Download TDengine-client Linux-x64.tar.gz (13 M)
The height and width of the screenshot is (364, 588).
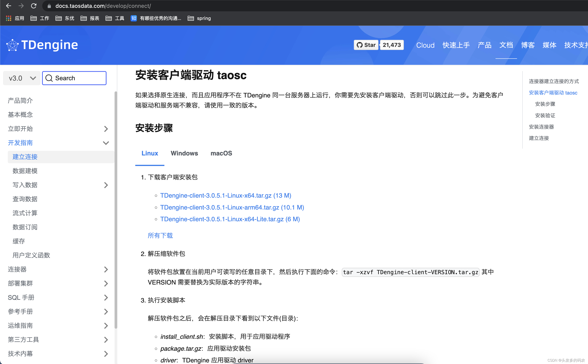[226, 195]
